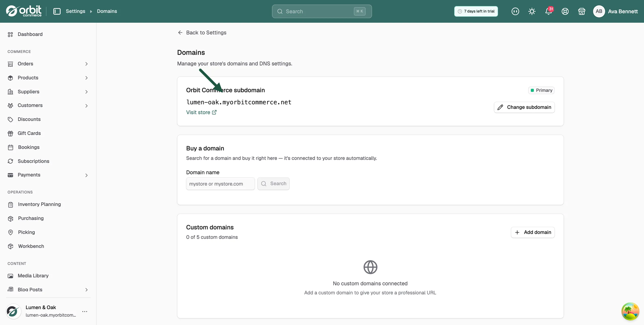The height and width of the screenshot is (325, 644).
Task: Click the Lumen & Oak store logo
Action: [13, 311]
